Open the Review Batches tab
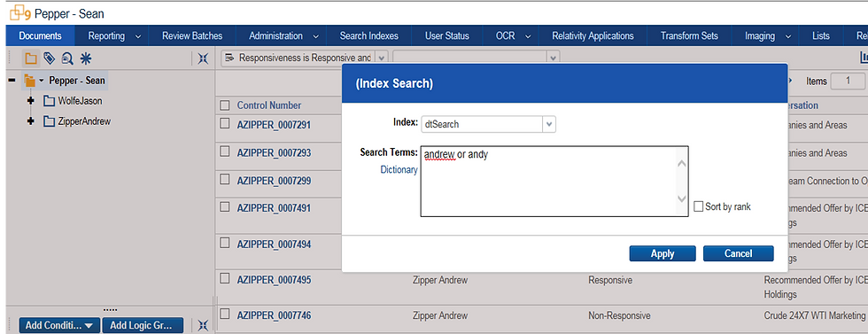 pyautogui.click(x=192, y=36)
